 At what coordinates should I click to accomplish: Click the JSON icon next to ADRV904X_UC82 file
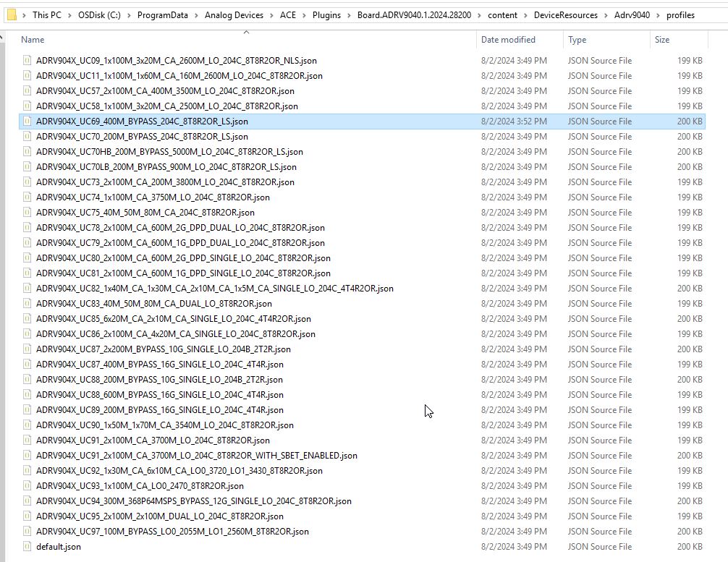click(26, 288)
